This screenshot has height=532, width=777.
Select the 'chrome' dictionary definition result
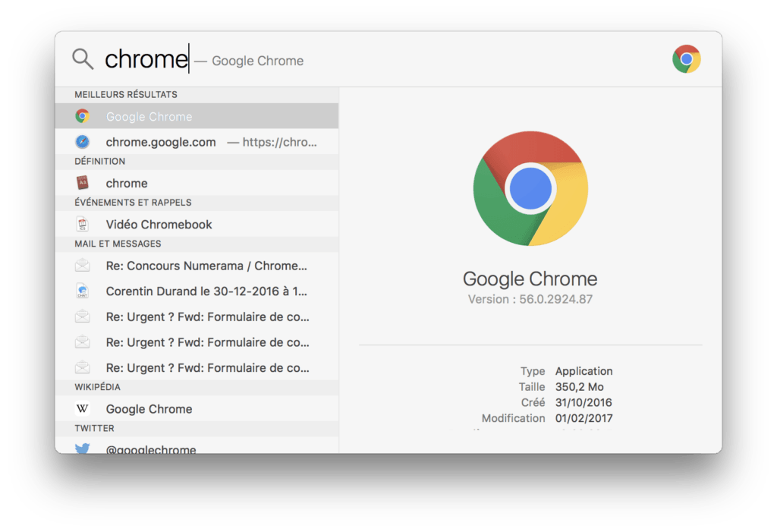coord(197,183)
